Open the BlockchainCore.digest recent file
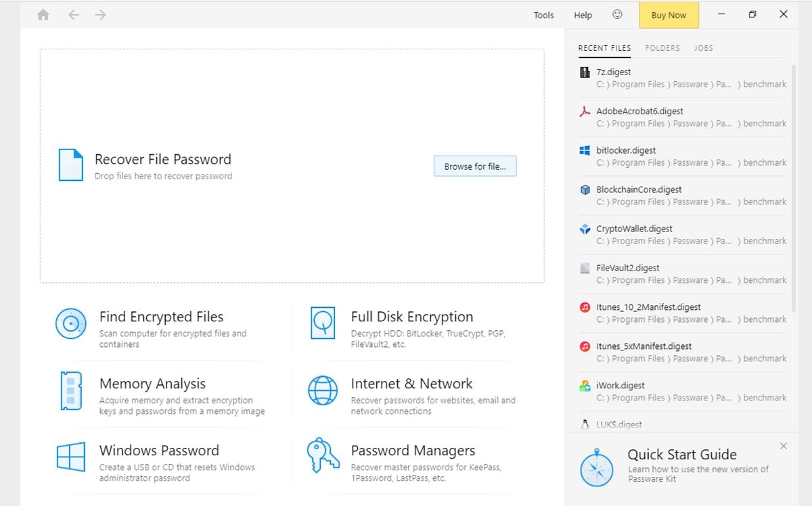The height and width of the screenshot is (506, 812). click(x=639, y=189)
